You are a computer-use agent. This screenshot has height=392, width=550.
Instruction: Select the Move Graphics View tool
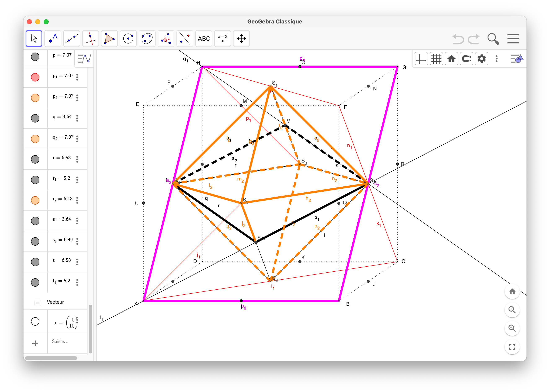point(241,39)
